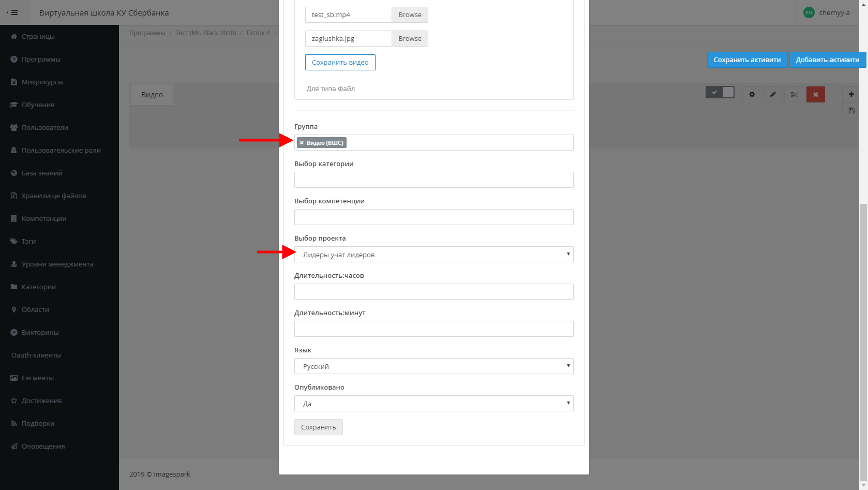Click Выбор компетенции input field
The height and width of the screenshot is (490, 868).
click(x=434, y=217)
